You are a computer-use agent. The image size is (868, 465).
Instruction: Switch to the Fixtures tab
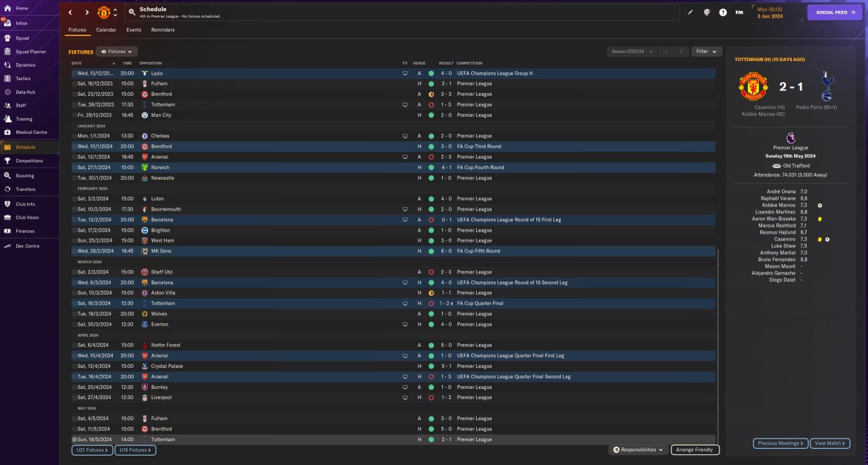pyautogui.click(x=77, y=30)
